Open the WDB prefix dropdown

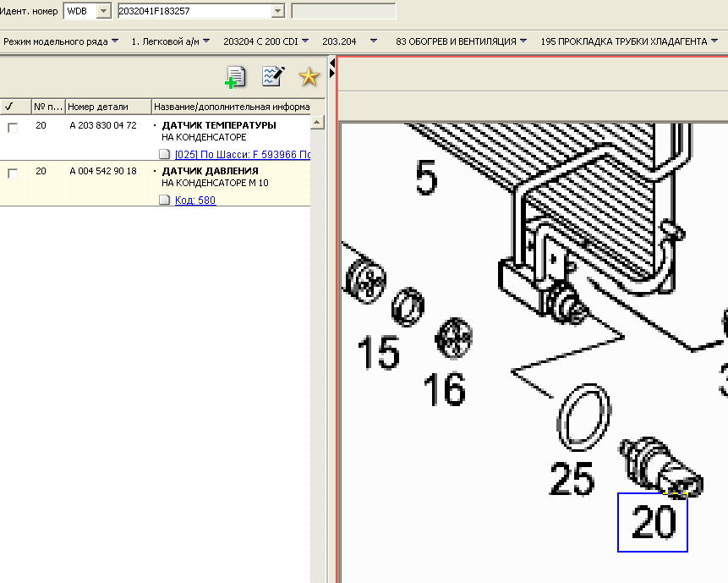pyautogui.click(x=103, y=11)
